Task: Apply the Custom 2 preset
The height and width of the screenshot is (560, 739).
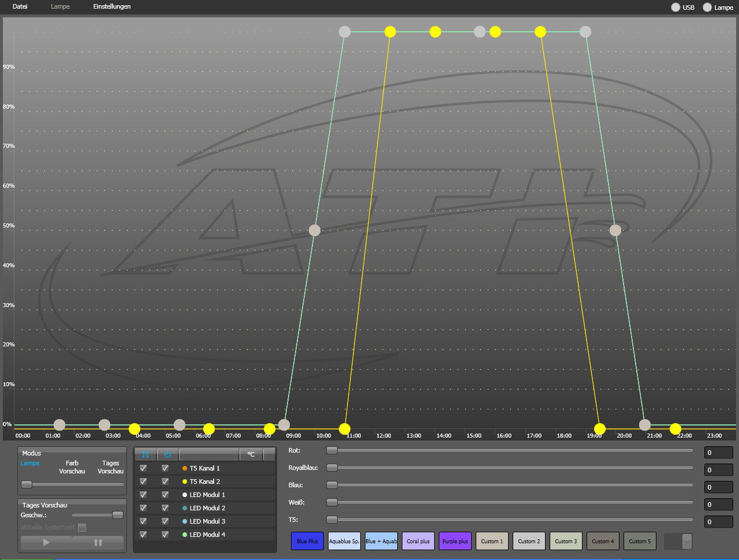Action: [529, 541]
